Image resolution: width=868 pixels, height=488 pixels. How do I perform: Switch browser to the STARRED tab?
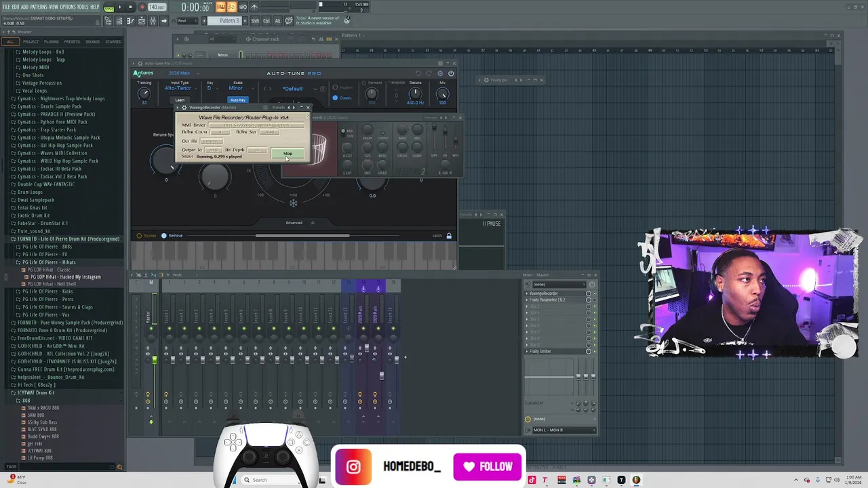coord(113,41)
